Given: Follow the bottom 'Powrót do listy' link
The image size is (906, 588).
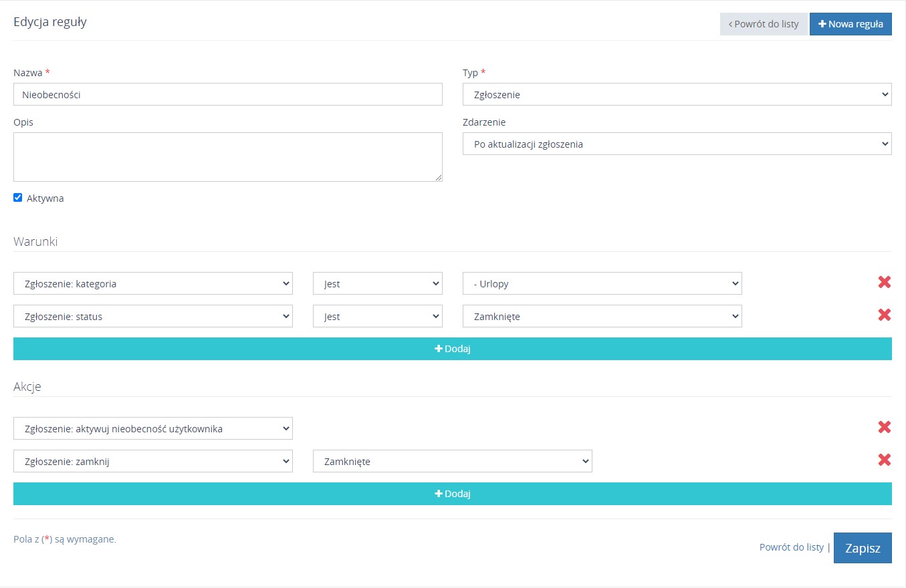Looking at the screenshot, I should pyautogui.click(x=791, y=547).
